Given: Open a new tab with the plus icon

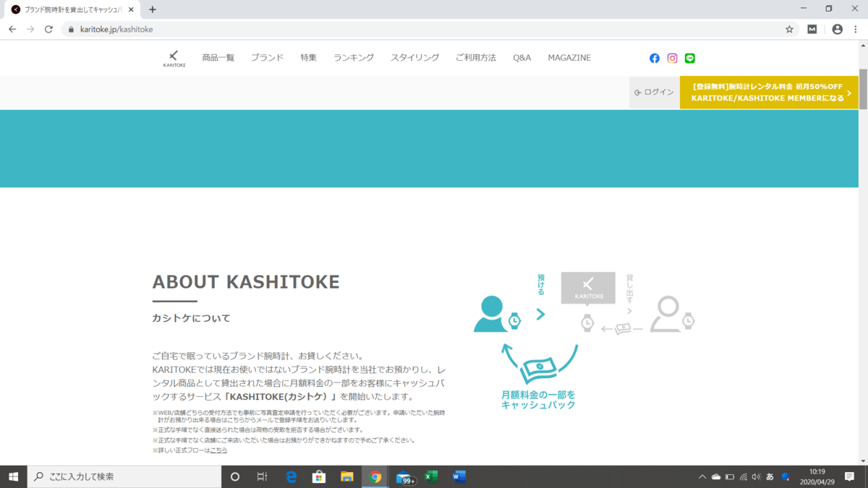Looking at the screenshot, I should point(152,9).
